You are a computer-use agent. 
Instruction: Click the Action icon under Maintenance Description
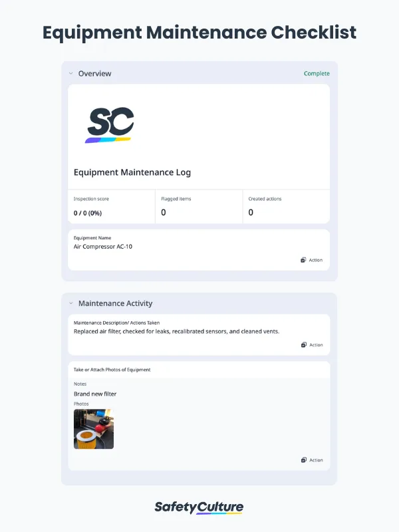[303, 344]
